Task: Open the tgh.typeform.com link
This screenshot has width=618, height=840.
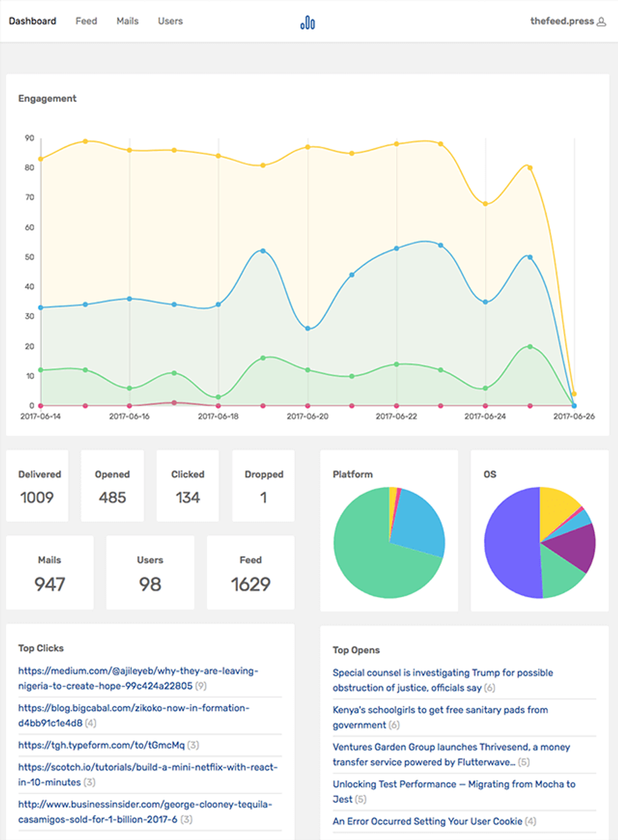Action: (x=101, y=745)
